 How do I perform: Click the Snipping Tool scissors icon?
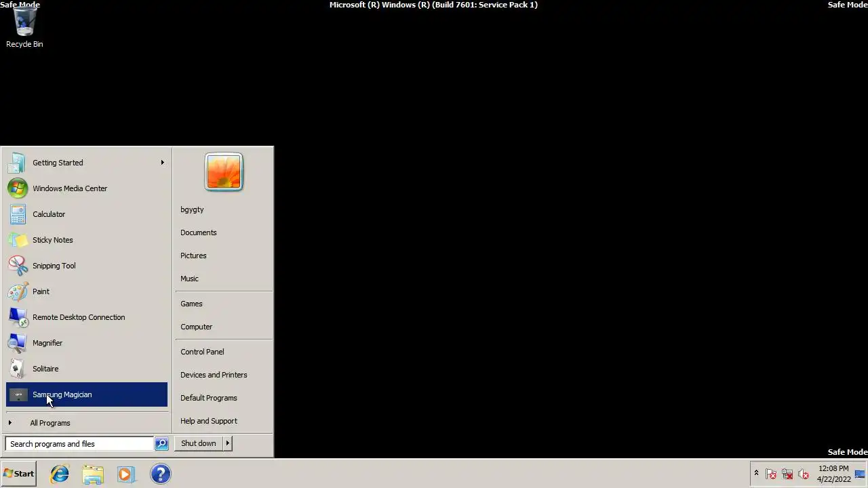pyautogui.click(x=18, y=266)
